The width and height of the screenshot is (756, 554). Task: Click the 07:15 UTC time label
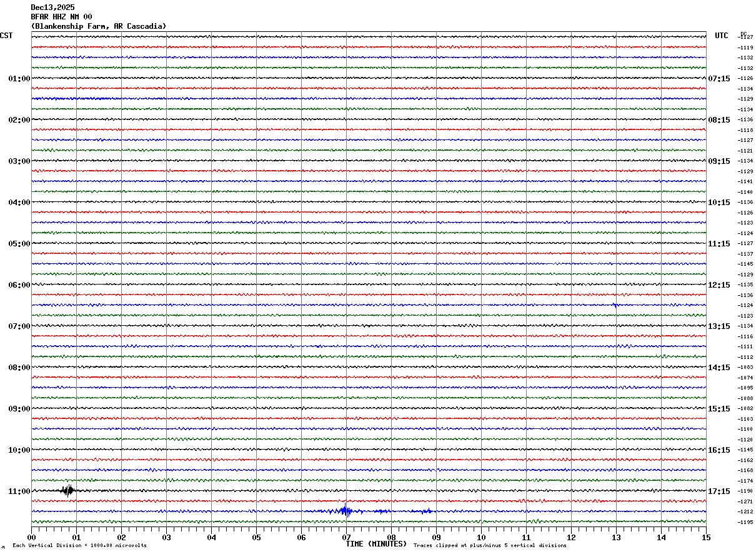point(719,79)
